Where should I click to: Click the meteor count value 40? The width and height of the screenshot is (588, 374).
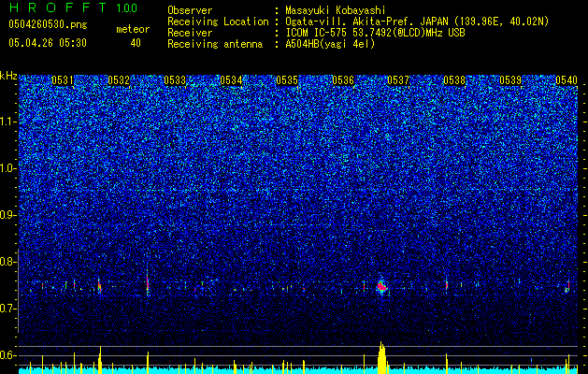136,43
